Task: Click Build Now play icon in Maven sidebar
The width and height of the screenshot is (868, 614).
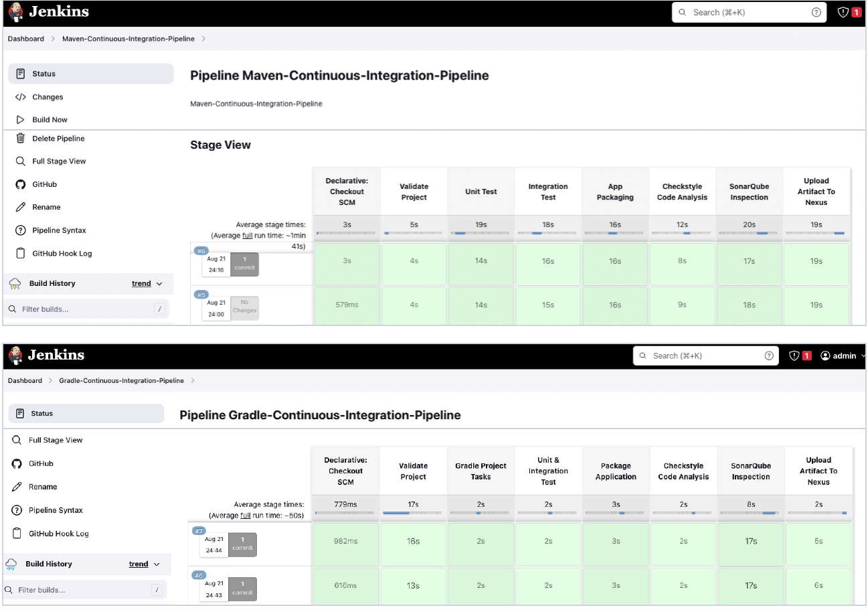Action: [20, 120]
